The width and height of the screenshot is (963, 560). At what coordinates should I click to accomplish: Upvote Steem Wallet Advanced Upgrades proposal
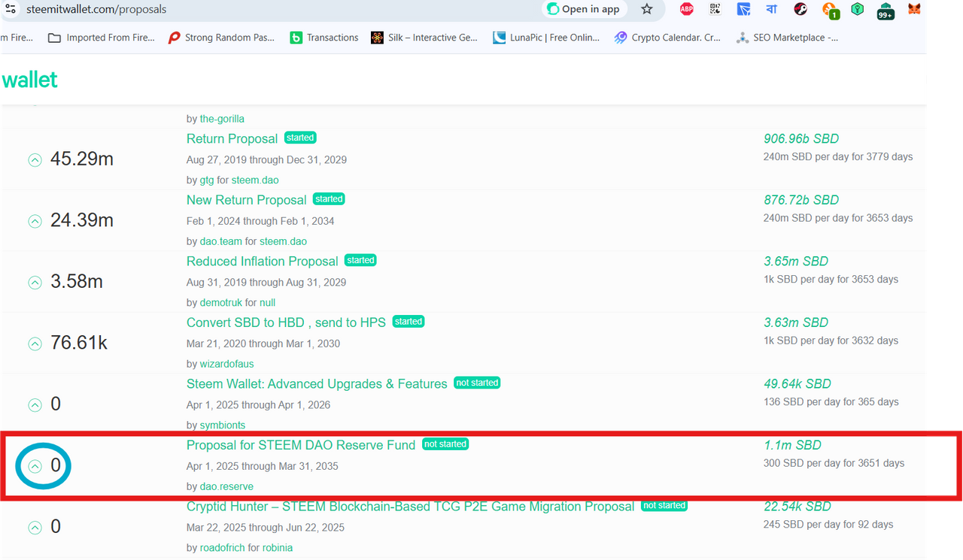point(35,405)
